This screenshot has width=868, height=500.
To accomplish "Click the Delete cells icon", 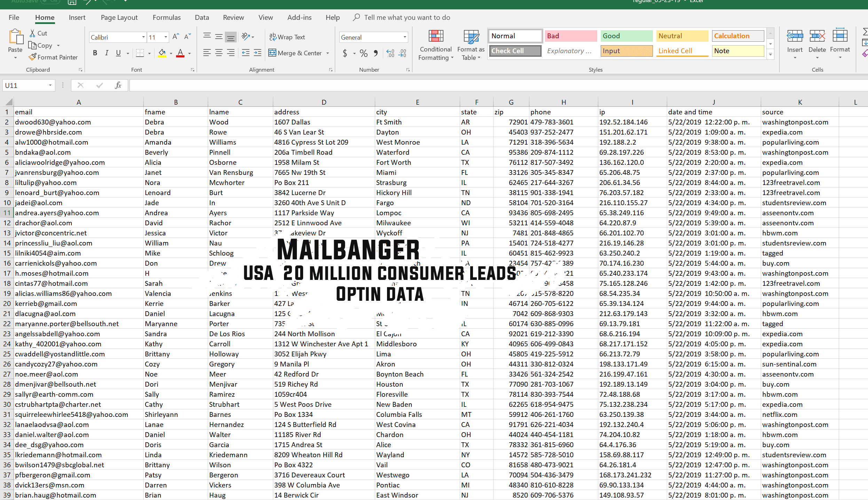I will [817, 36].
